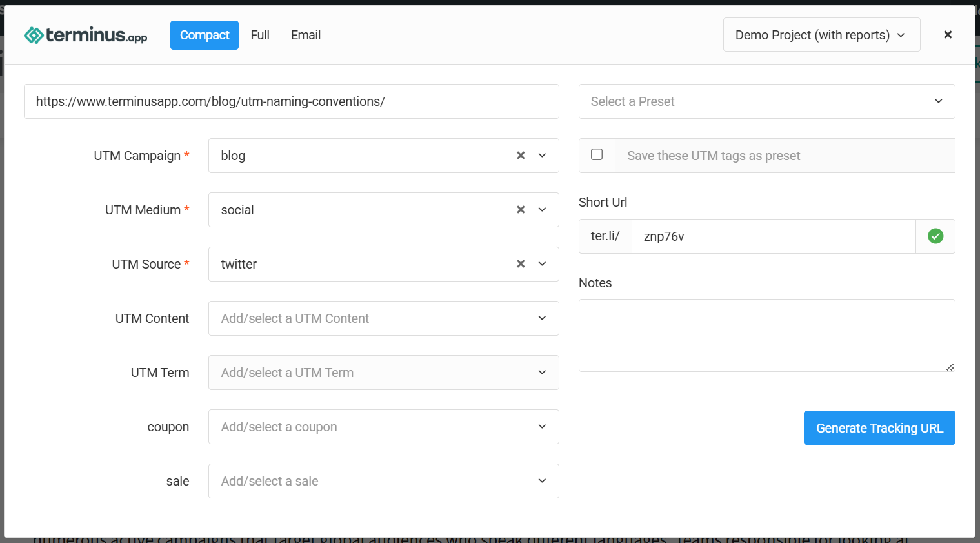Viewport: 980px width, 543px height.
Task: Clear the UTM Source twitter value
Action: tap(521, 264)
